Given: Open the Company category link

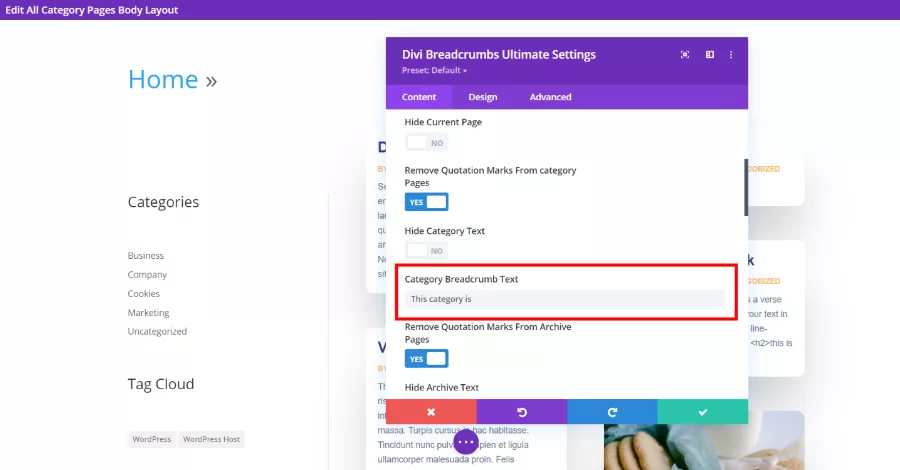Looking at the screenshot, I should tap(147, 274).
